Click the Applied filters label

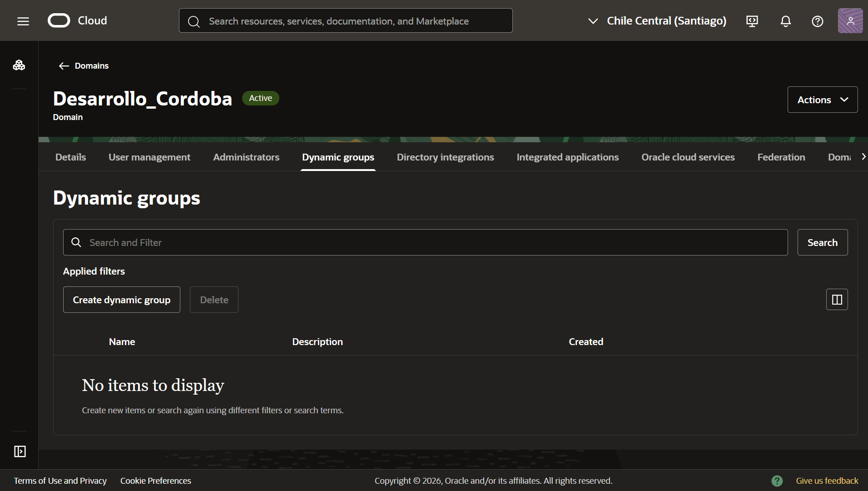(94, 271)
